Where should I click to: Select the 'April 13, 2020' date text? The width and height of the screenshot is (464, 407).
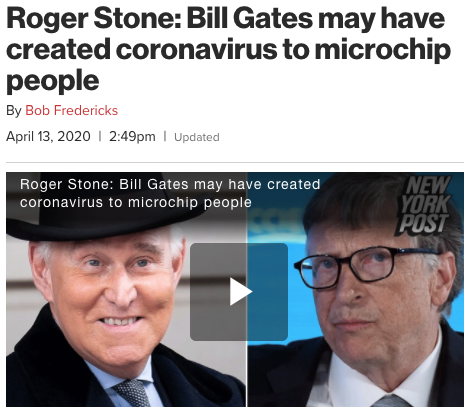[48, 136]
